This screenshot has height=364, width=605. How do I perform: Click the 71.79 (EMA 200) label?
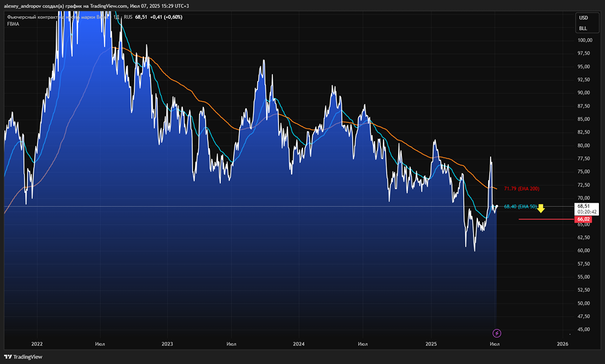coord(522,189)
